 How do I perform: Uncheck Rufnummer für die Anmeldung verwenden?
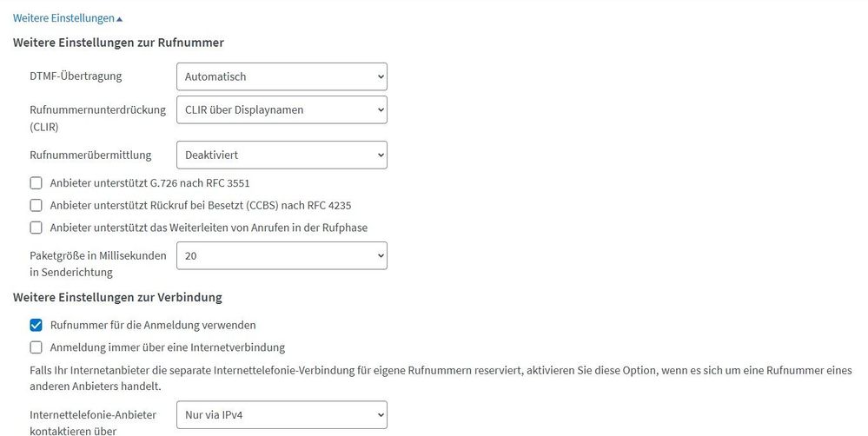[36, 325]
